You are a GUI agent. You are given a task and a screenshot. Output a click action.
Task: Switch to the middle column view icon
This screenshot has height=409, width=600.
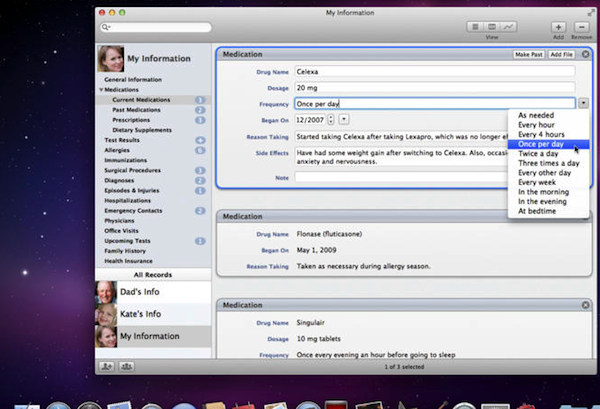click(493, 26)
